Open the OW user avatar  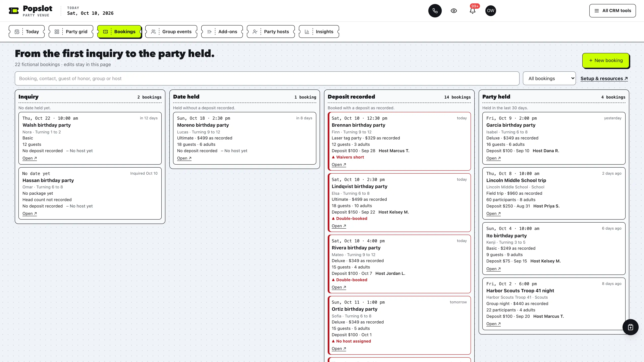[x=491, y=11]
